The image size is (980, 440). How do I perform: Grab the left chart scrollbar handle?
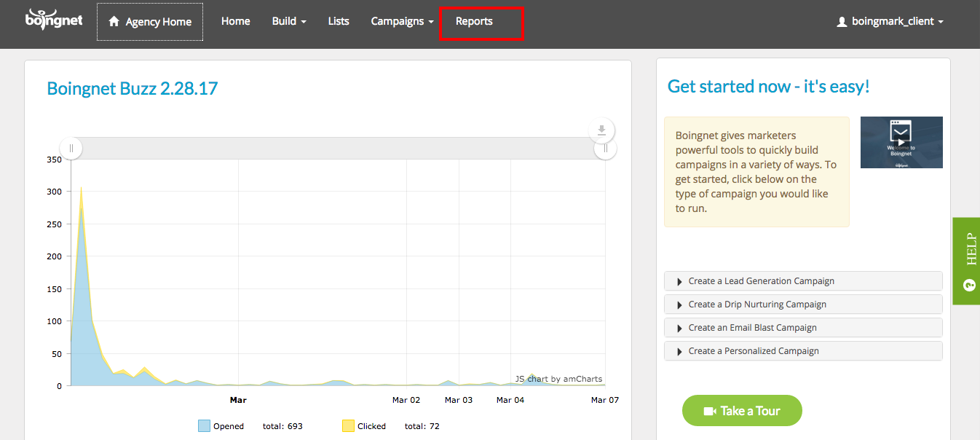71,149
